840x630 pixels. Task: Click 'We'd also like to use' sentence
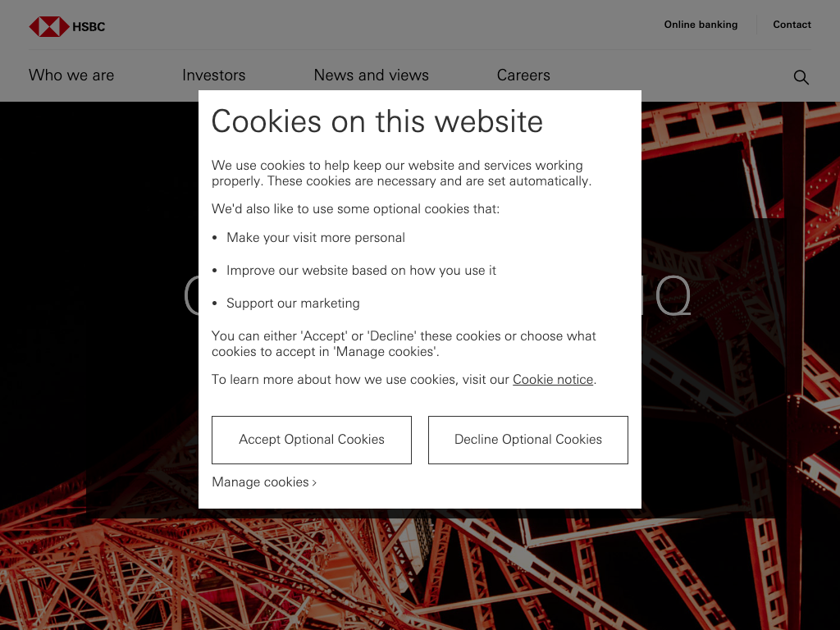pos(355,209)
